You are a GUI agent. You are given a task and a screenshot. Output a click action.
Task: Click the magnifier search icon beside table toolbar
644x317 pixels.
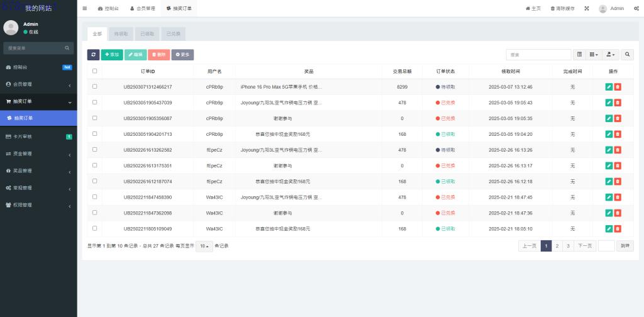coord(628,55)
